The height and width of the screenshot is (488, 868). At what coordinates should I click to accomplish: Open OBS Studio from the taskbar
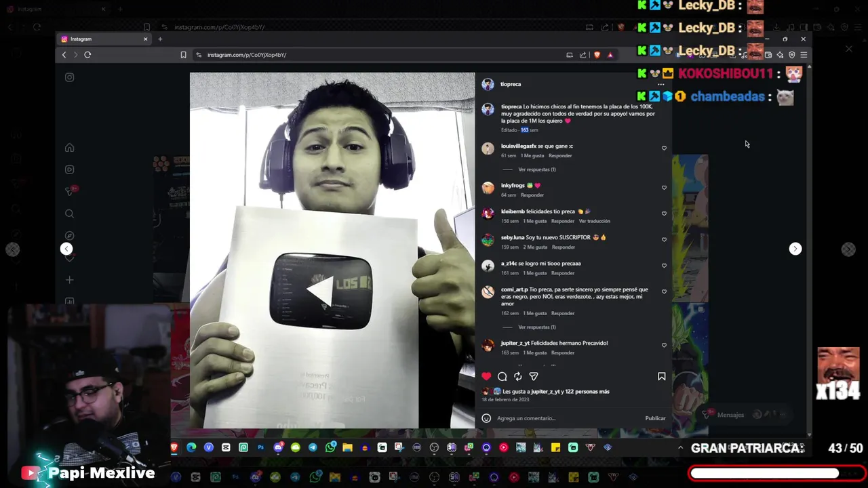coord(434,447)
